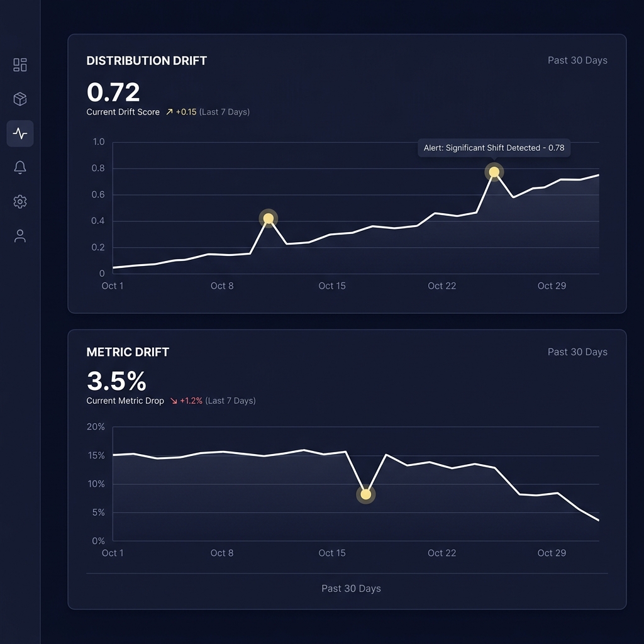
Task: Click the 0.4 y-axis label on Distribution Drift
Action: click(98, 221)
